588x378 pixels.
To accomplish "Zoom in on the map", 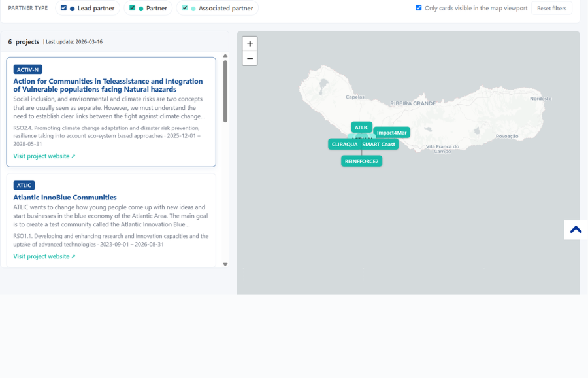I will point(250,44).
